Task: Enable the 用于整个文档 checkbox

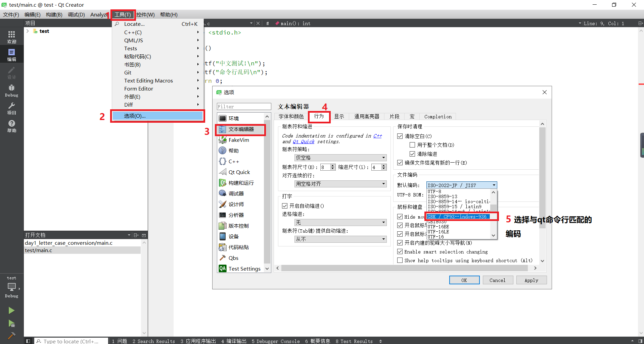Action: [x=413, y=145]
